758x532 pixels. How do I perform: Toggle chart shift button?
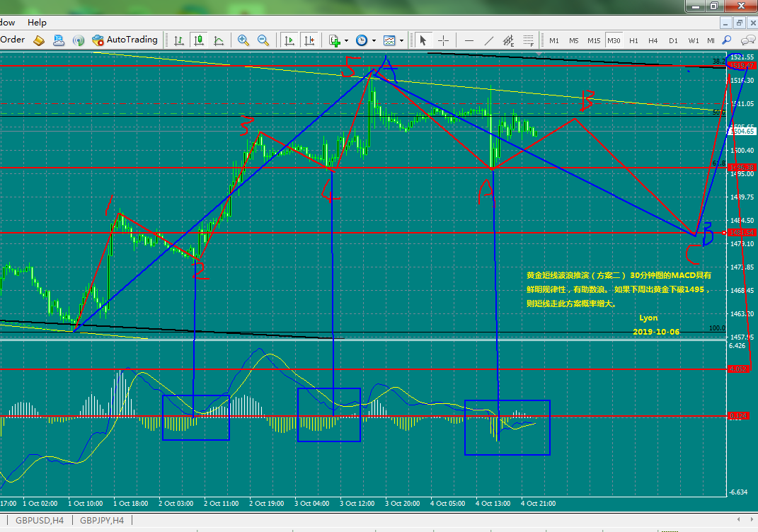pos(309,40)
